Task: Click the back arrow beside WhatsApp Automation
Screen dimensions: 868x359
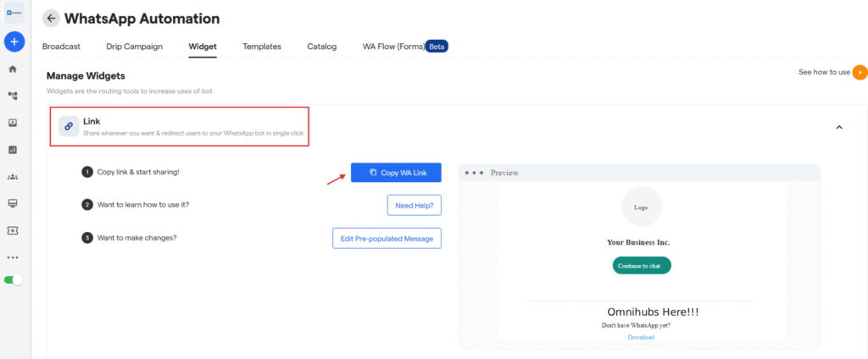Action: coord(52,18)
